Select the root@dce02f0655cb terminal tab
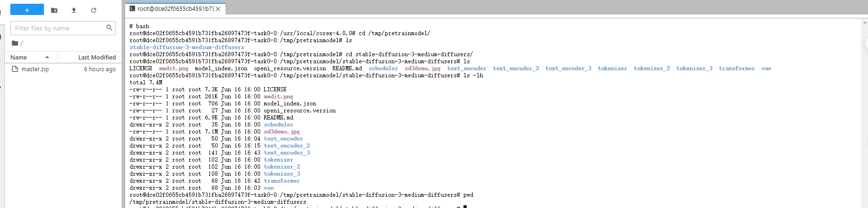 pyautogui.click(x=175, y=8)
